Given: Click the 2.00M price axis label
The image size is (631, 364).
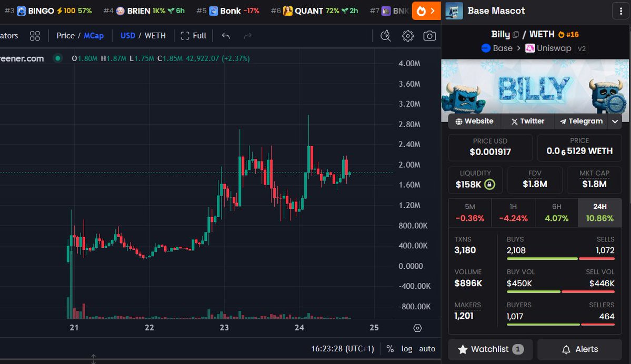Looking at the screenshot, I should click(x=409, y=165).
